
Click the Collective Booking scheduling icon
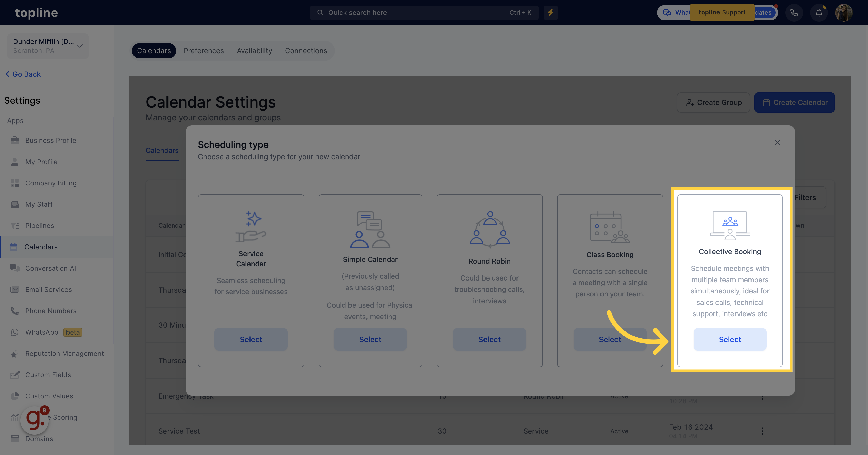point(730,226)
